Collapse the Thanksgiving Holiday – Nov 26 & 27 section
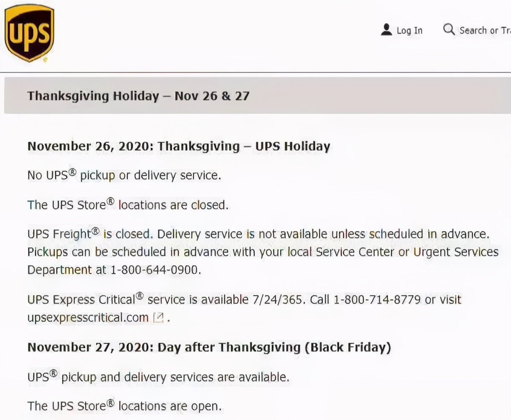The width and height of the screenshot is (511, 420). [258, 95]
